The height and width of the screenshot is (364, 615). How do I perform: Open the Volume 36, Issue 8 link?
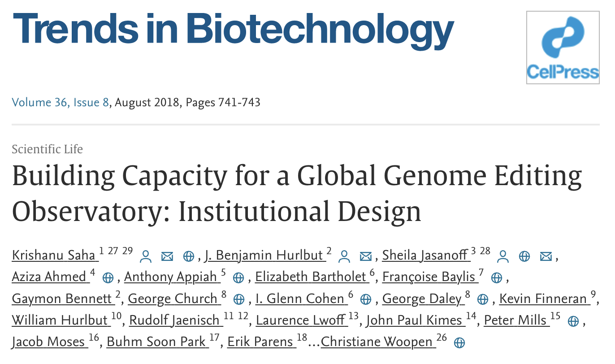point(61,103)
